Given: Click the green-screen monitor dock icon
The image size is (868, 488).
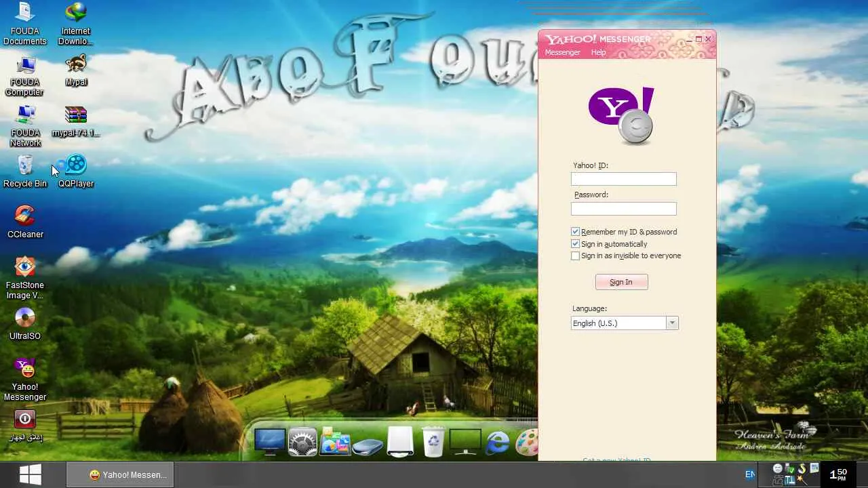Looking at the screenshot, I should 465,442.
